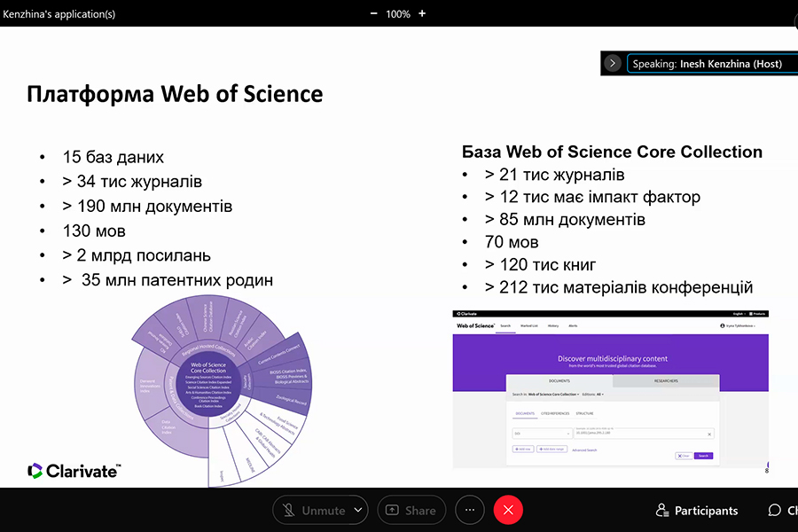798x532 pixels.
Task: Click the slide title Платформа Web of Science
Action: point(175,94)
